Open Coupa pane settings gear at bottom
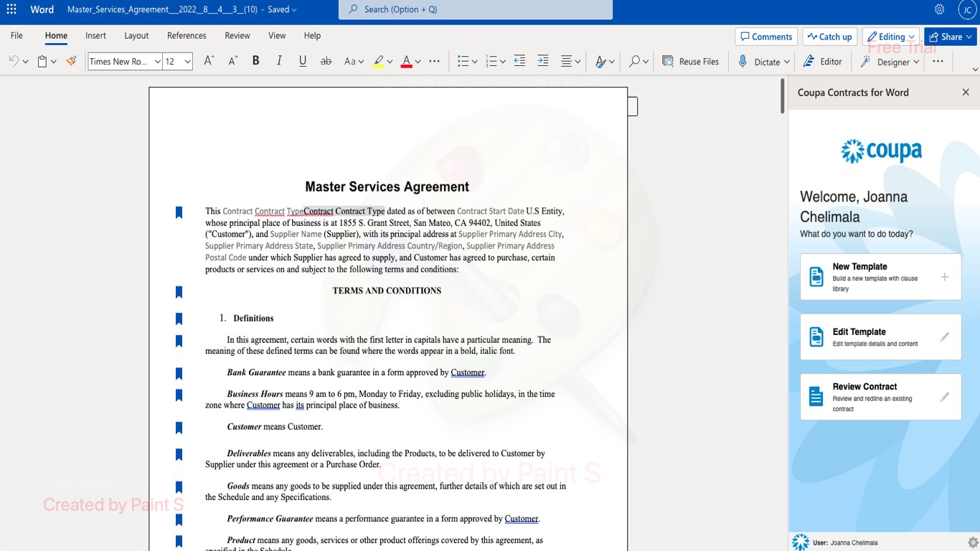 pos(973,542)
